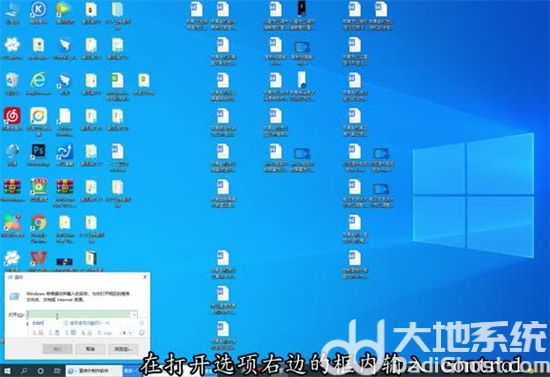The height and width of the screenshot is (377, 550).
Task: Expand the Run dialog command history dropdown
Action: coord(134,315)
